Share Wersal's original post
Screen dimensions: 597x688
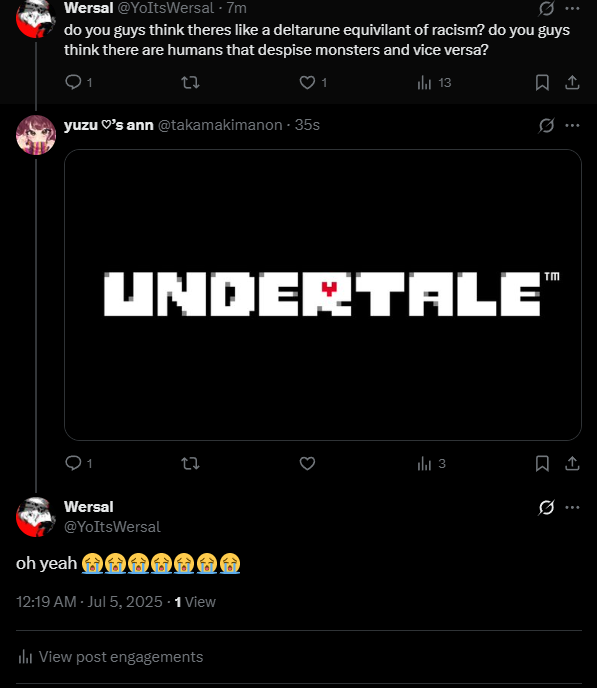tap(572, 82)
